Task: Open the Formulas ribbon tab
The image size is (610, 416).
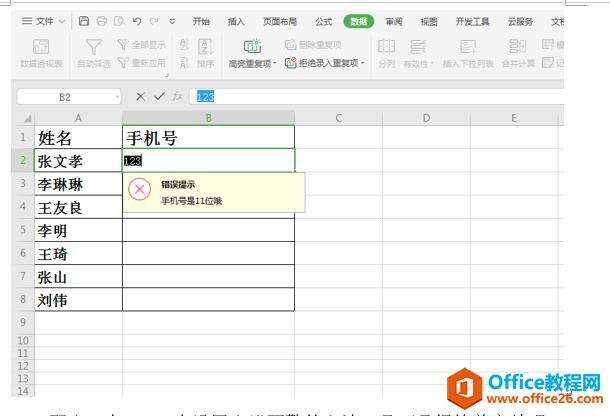Action: [323, 20]
